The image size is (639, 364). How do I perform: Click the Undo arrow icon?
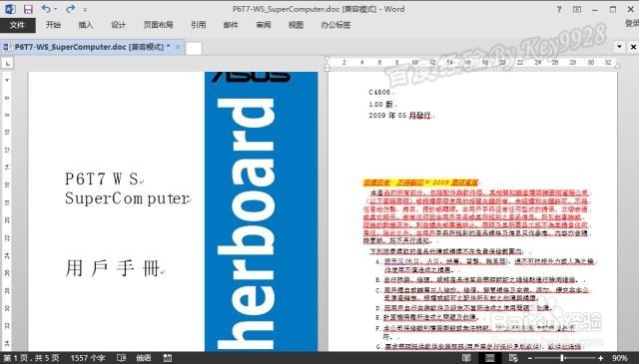(46, 9)
